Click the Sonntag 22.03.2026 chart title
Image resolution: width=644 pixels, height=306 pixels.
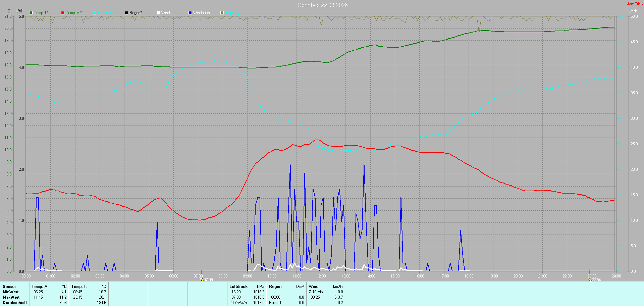323,5
